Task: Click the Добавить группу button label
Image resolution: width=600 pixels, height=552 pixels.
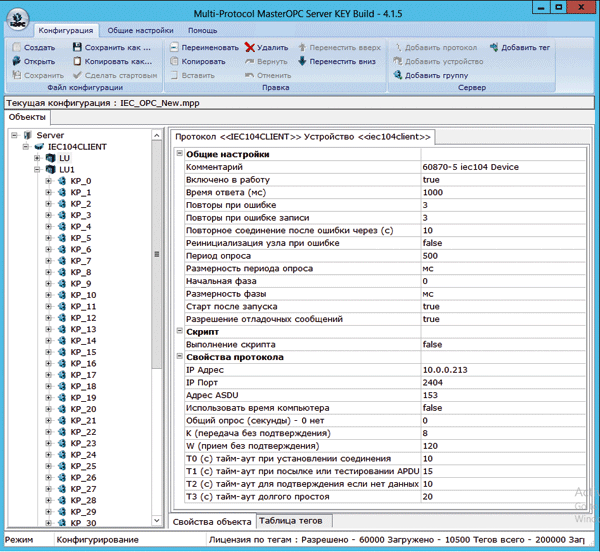Action: tap(437, 75)
